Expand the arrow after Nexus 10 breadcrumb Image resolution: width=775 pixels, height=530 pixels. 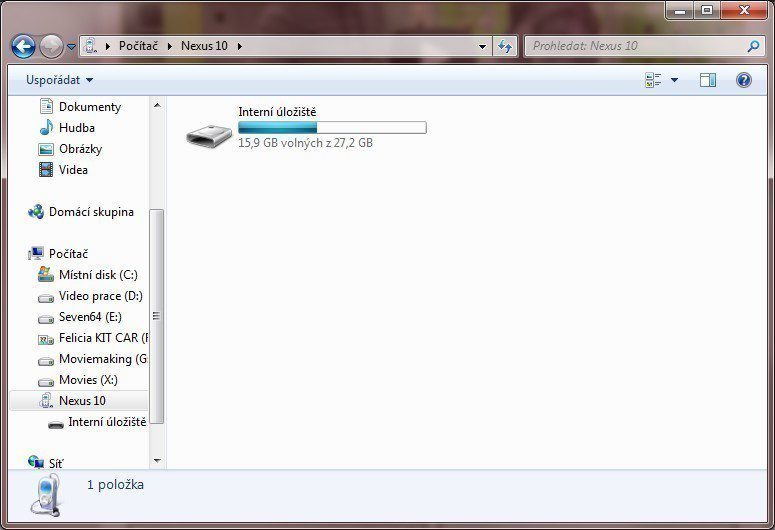[x=240, y=46]
